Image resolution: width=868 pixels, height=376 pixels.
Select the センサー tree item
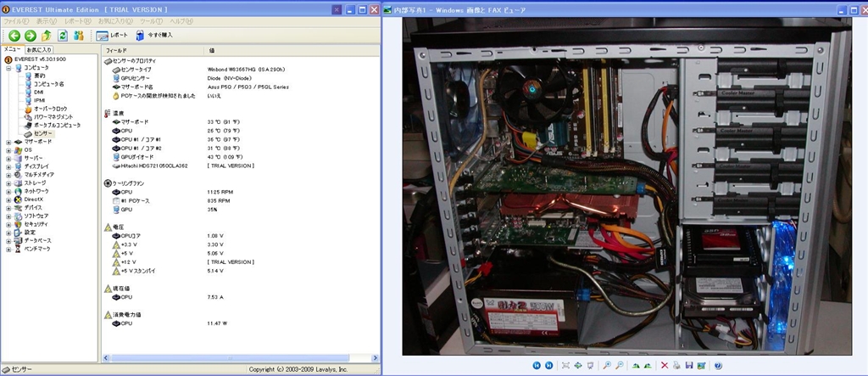39,133
